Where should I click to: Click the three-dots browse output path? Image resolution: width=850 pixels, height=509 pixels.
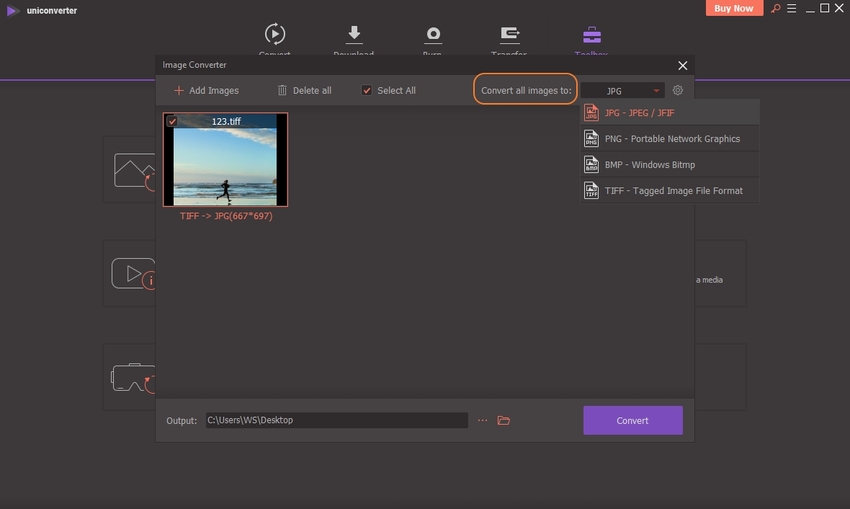click(x=482, y=421)
